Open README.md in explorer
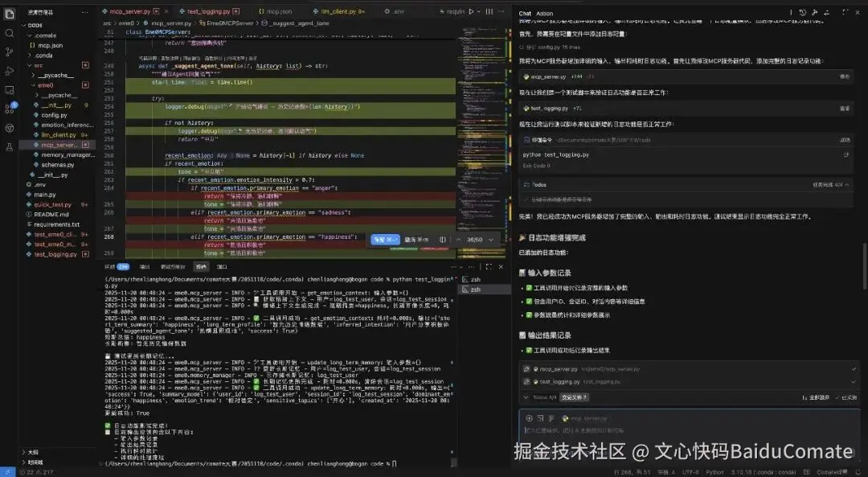 (x=51, y=215)
